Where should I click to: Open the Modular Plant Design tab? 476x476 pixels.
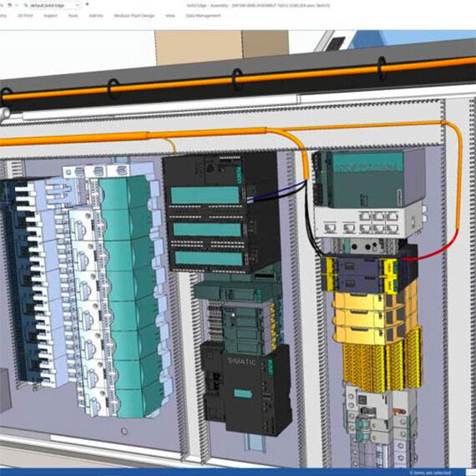pos(134,16)
